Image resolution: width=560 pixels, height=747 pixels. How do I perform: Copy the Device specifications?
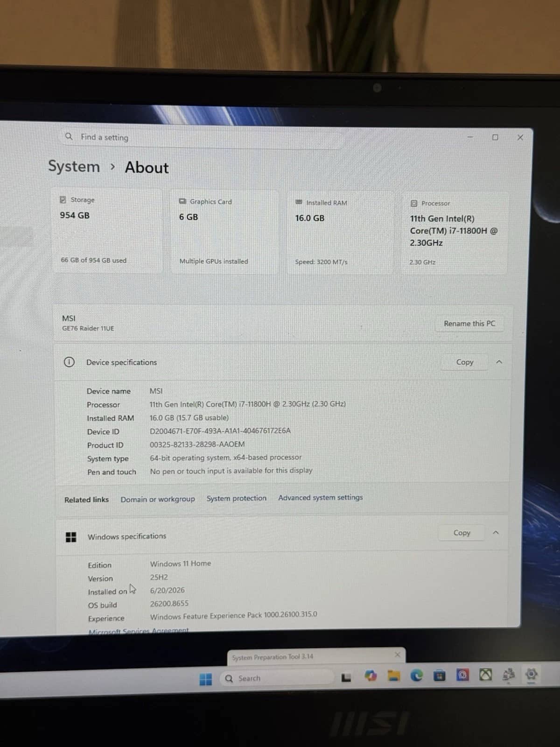[x=465, y=362]
